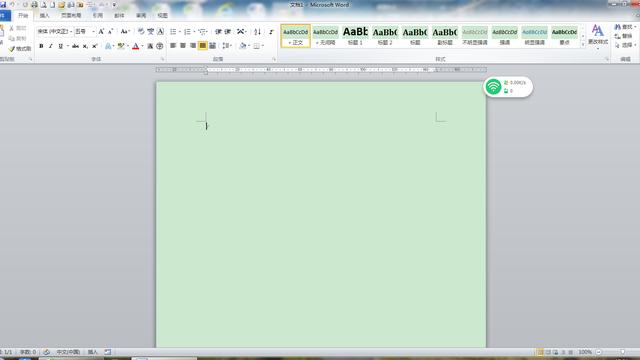The image size is (640, 360).
Task: Apply distributed alignment
Action: point(212,46)
